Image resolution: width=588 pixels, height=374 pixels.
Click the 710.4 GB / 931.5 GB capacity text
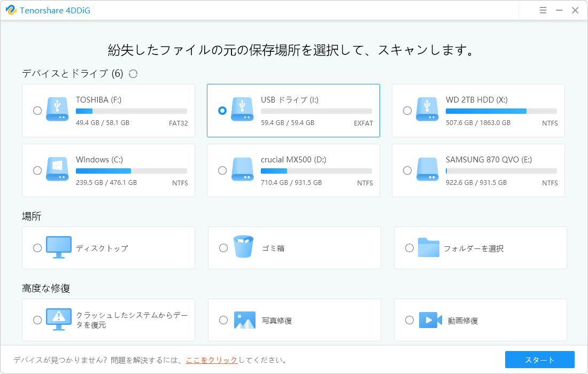(291, 183)
